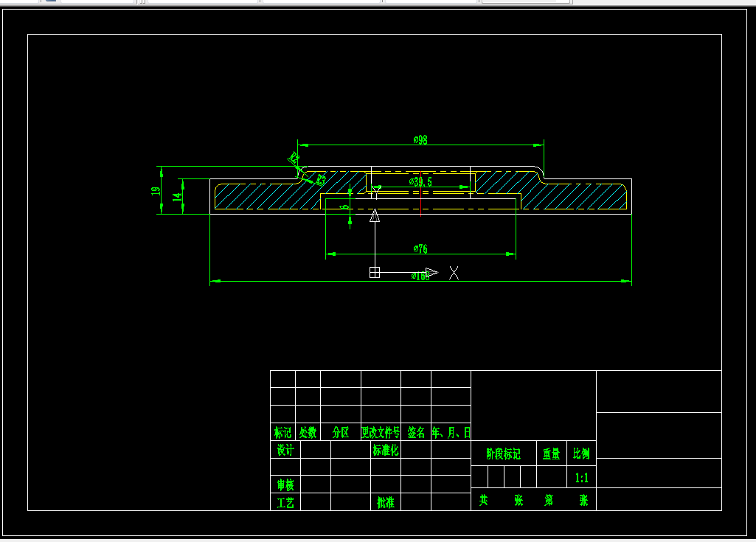Viewport: 756px width, 542px height.
Task: Click the 处数 title block cell
Action: pyautogui.click(x=308, y=433)
